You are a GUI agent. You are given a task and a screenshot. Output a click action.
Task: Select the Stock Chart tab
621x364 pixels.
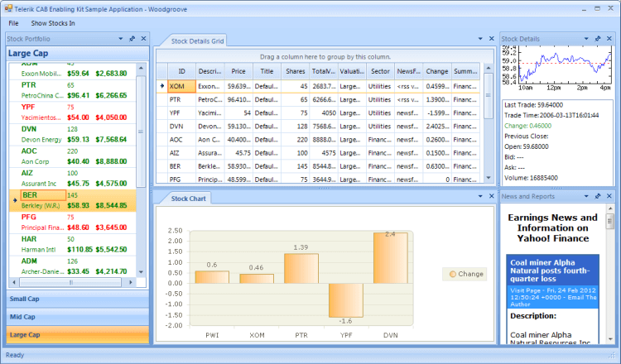point(188,199)
